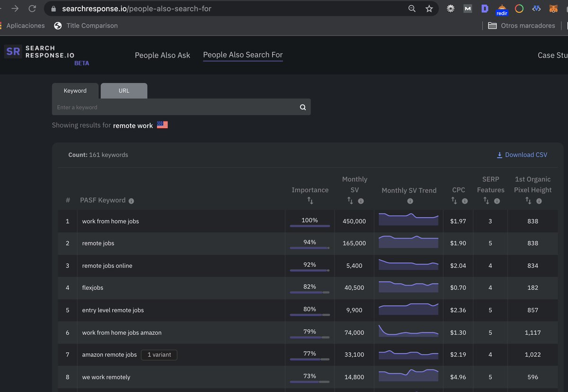Sort table by Monthly SV arrows
The height and width of the screenshot is (392, 568).
(x=350, y=200)
